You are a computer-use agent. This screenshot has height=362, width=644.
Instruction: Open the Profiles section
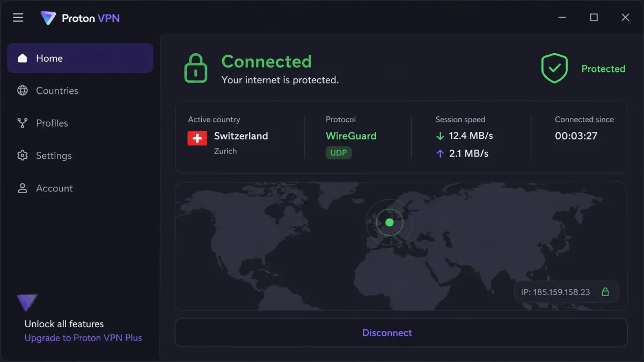(80, 123)
